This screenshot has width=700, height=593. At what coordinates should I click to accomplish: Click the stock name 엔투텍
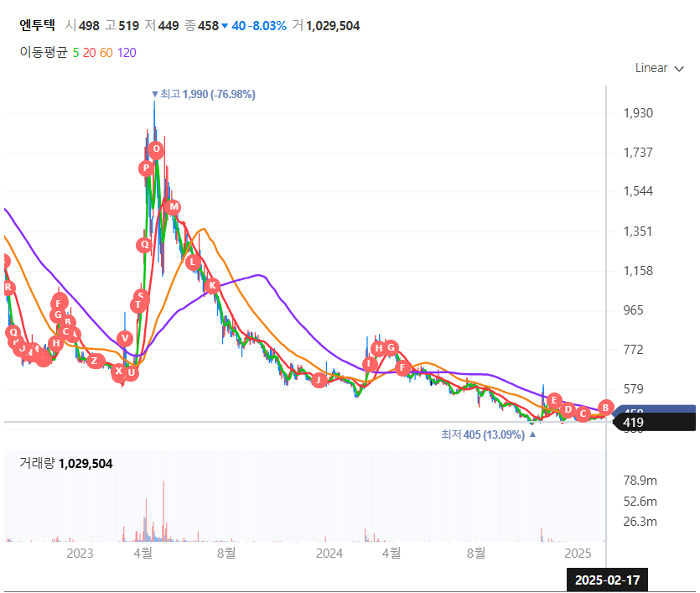pyautogui.click(x=37, y=26)
